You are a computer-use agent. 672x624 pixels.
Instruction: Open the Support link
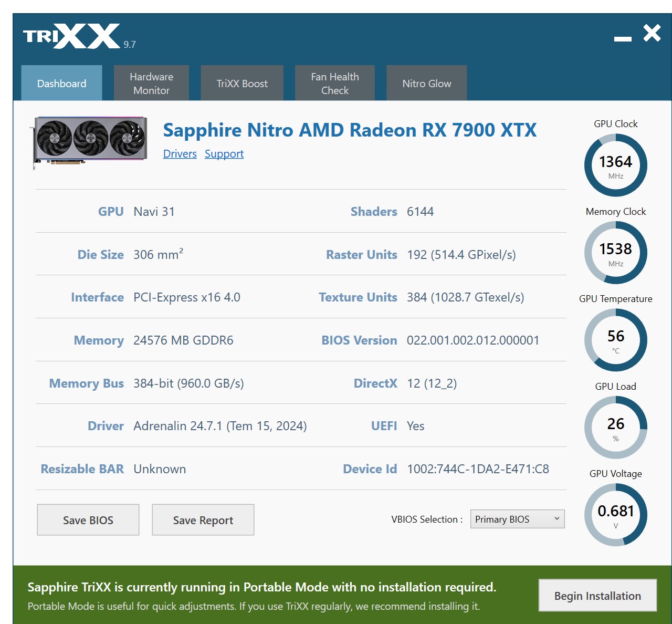pos(224,154)
